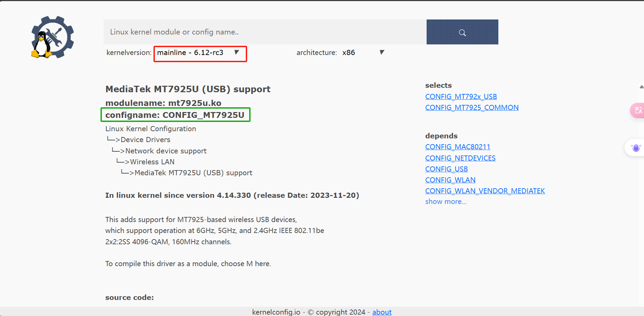Image resolution: width=644 pixels, height=316 pixels.
Task: Select the Wireless LAN tree entry
Action: tap(152, 162)
